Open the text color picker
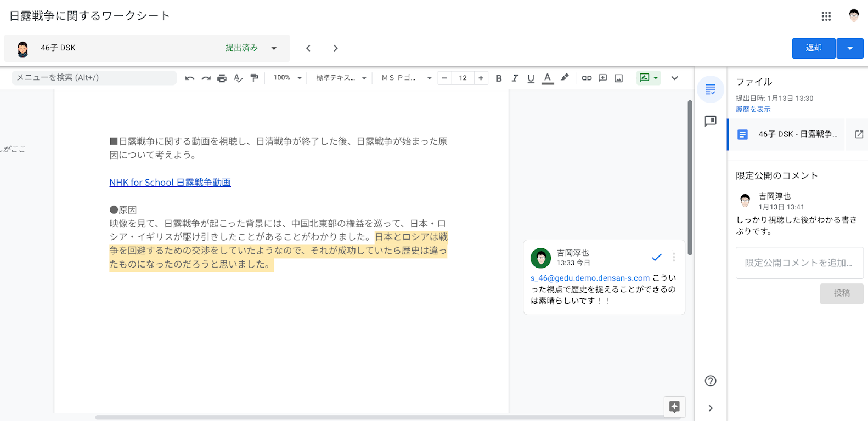 [548, 78]
